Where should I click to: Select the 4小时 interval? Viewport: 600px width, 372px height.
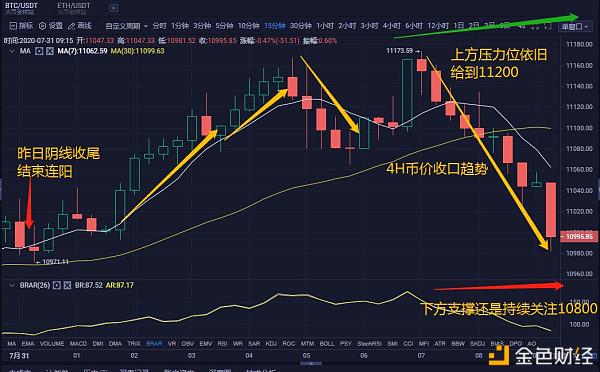coord(391,26)
